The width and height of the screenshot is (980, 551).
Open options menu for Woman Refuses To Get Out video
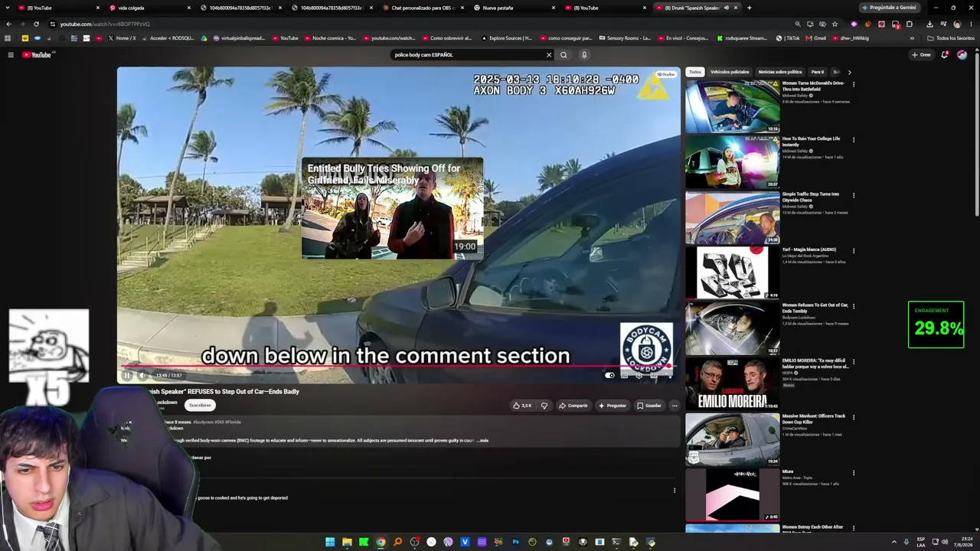pyautogui.click(x=854, y=306)
